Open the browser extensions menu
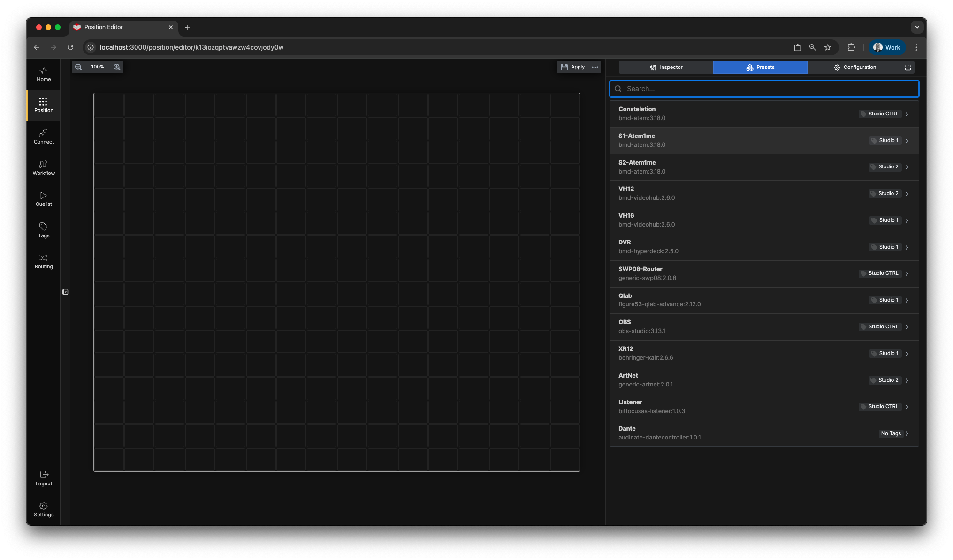 (851, 47)
